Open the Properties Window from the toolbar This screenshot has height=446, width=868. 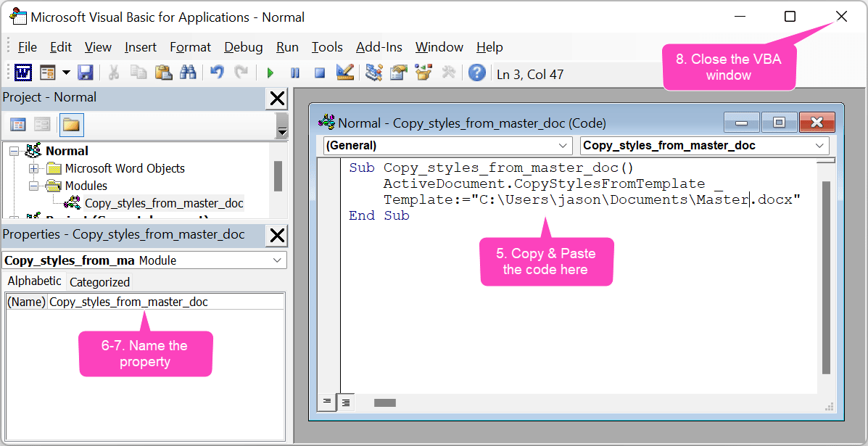[x=399, y=73]
